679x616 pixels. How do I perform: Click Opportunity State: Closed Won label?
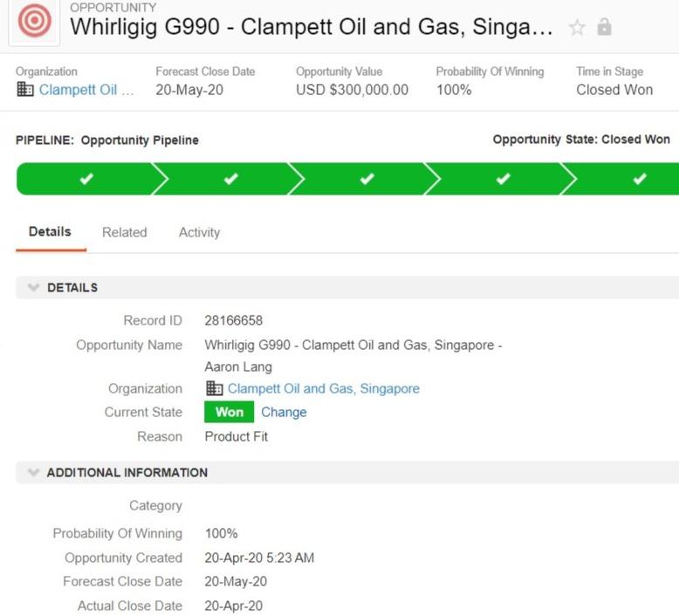click(x=581, y=140)
